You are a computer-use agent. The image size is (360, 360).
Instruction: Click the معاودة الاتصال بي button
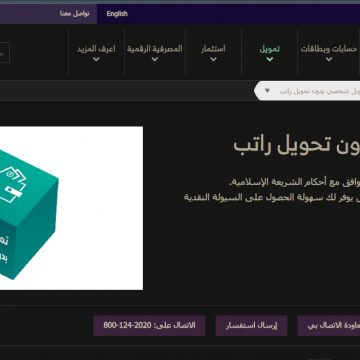click(x=329, y=326)
